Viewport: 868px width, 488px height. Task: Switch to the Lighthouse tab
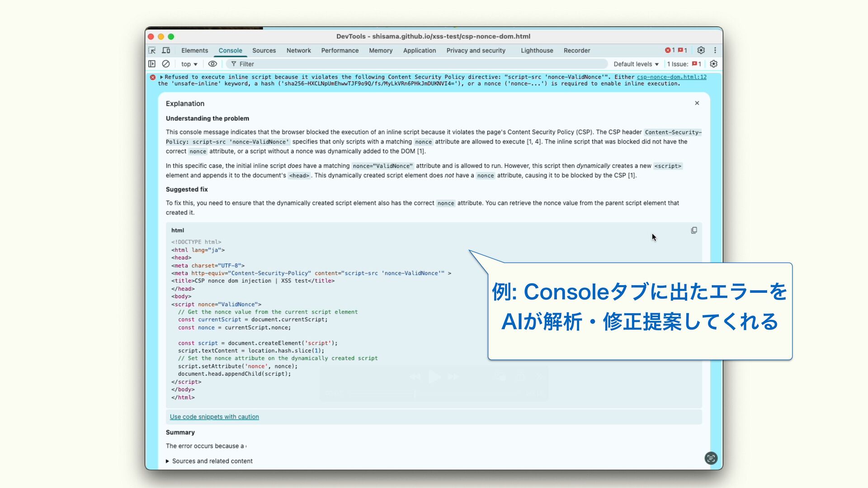click(537, 51)
